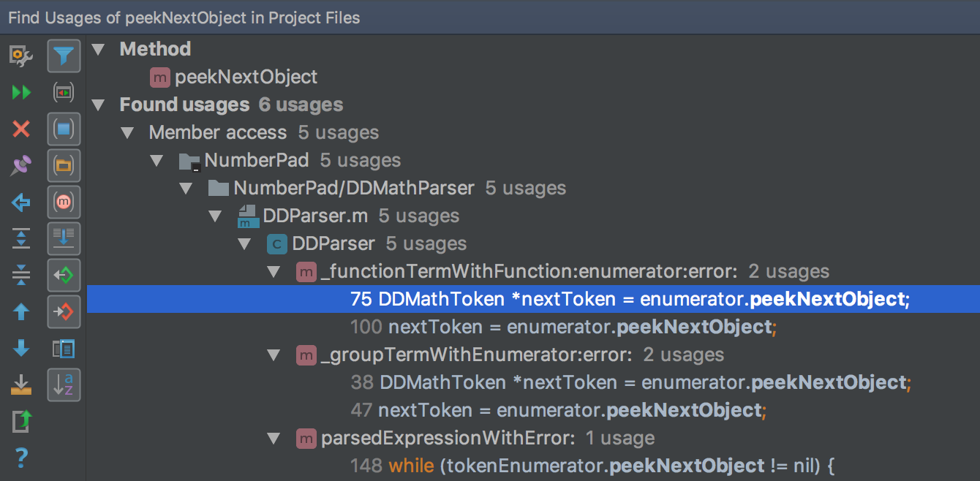Screen dimensions: 980x481
Task: Collapse the Found usages node
Action: (x=99, y=105)
